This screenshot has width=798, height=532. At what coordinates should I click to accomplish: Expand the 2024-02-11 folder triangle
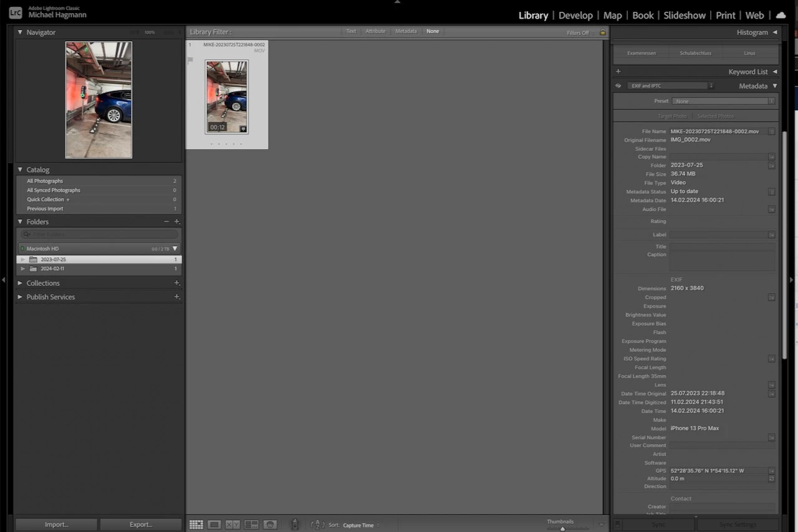point(23,269)
